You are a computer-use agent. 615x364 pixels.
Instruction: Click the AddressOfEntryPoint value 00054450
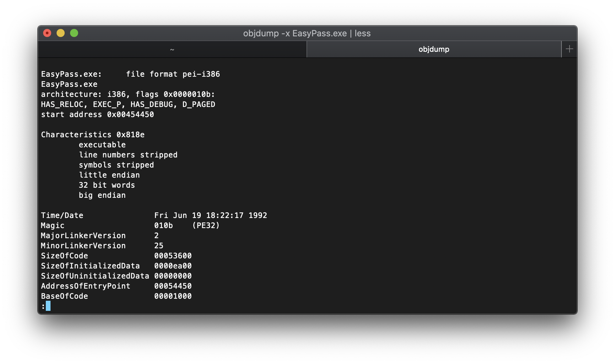click(x=173, y=286)
